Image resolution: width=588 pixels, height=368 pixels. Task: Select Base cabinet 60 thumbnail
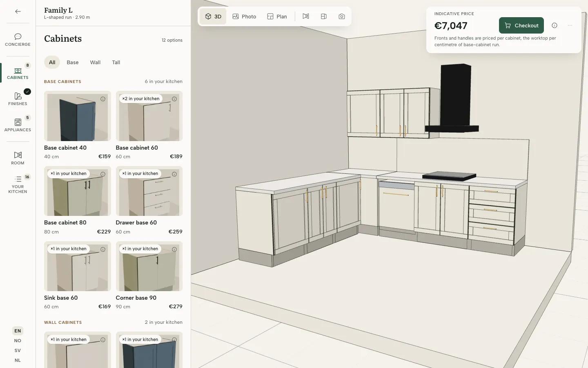point(149,116)
